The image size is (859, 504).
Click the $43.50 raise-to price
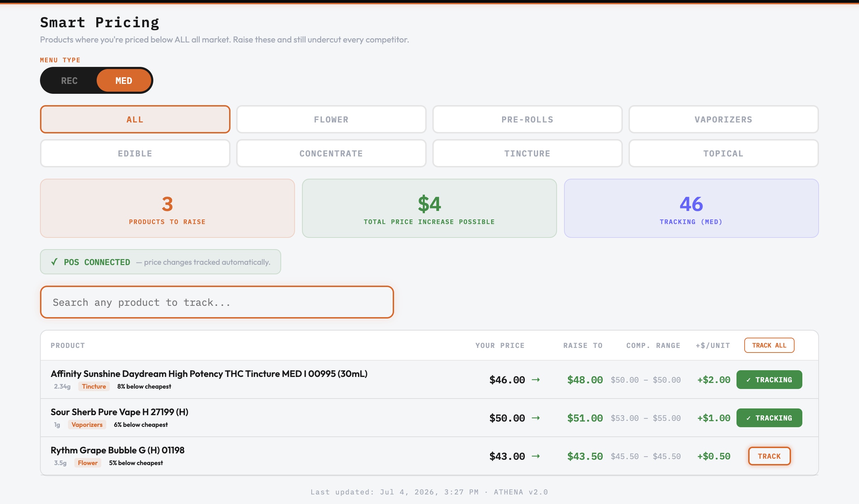coord(585,456)
